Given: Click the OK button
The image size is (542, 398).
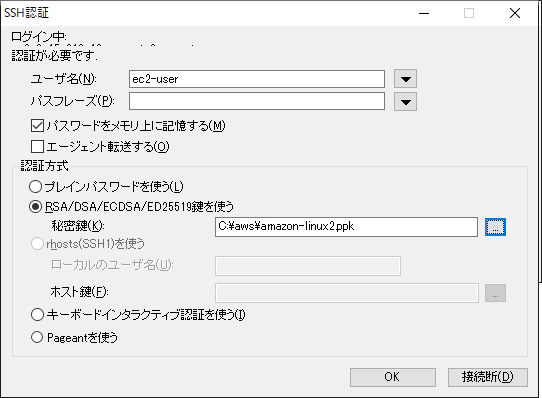Looking at the screenshot, I should (393, 377).
